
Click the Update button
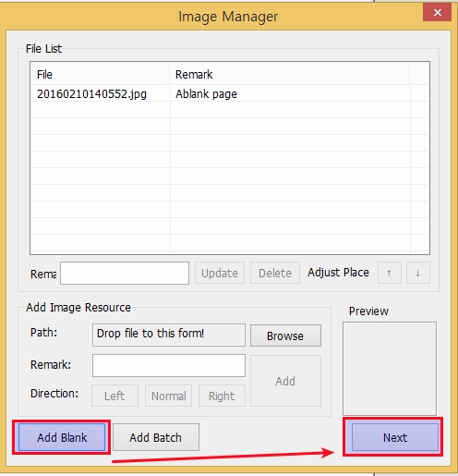click(x=220, y=273)
